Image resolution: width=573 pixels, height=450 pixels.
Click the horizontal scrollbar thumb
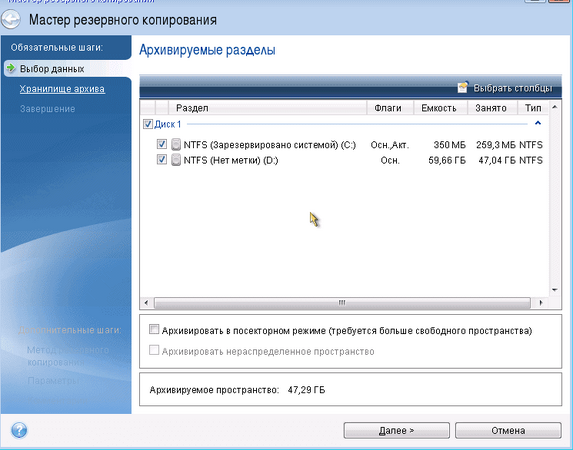(342, 303)
